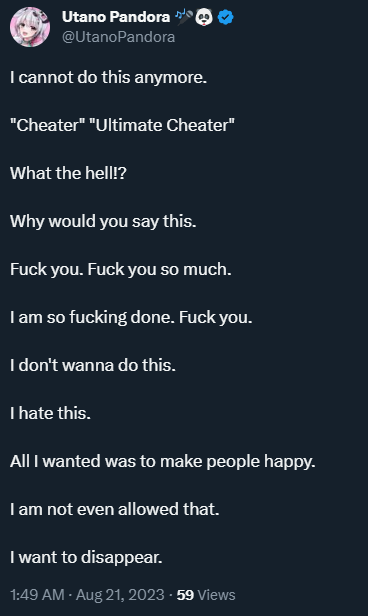Click the "Why would you say this." line

click(103, 222)
